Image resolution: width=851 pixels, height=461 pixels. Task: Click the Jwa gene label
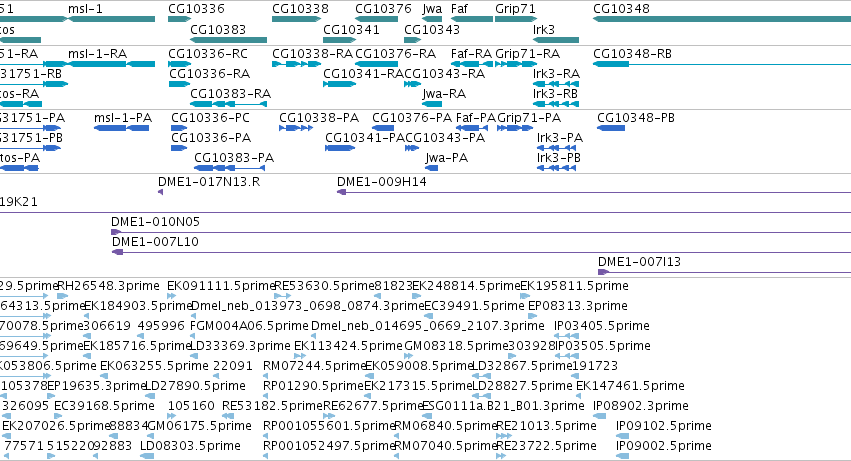(432, 9)
